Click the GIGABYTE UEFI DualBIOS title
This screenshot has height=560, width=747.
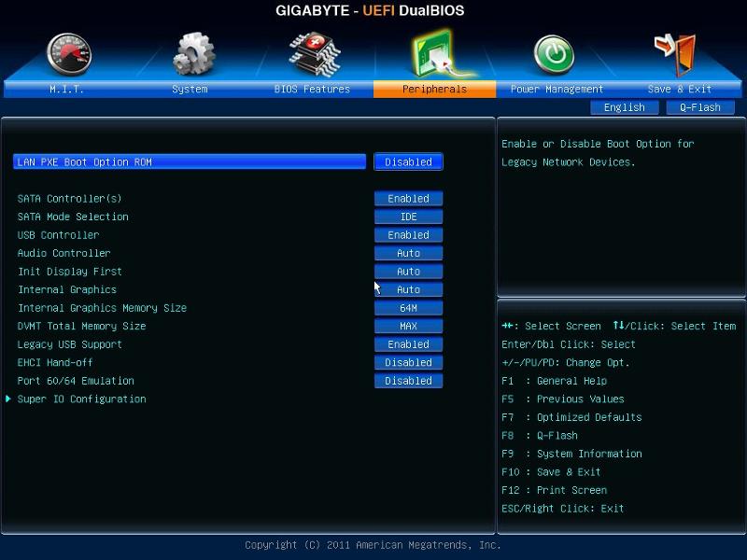point(370,10)
